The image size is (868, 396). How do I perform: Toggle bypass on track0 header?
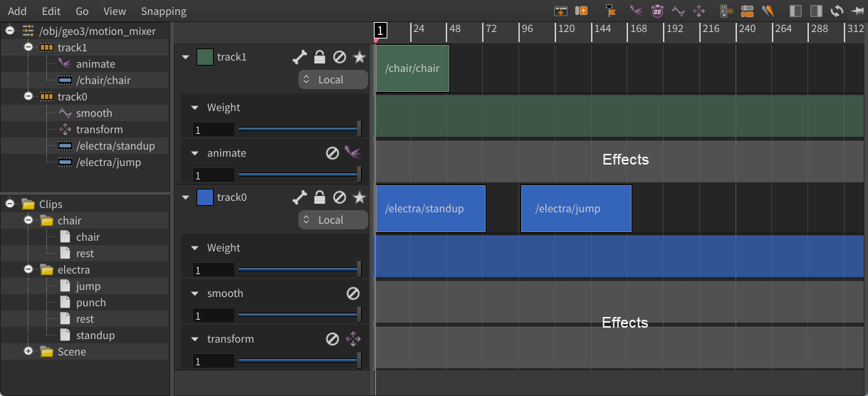pos(340,197)
